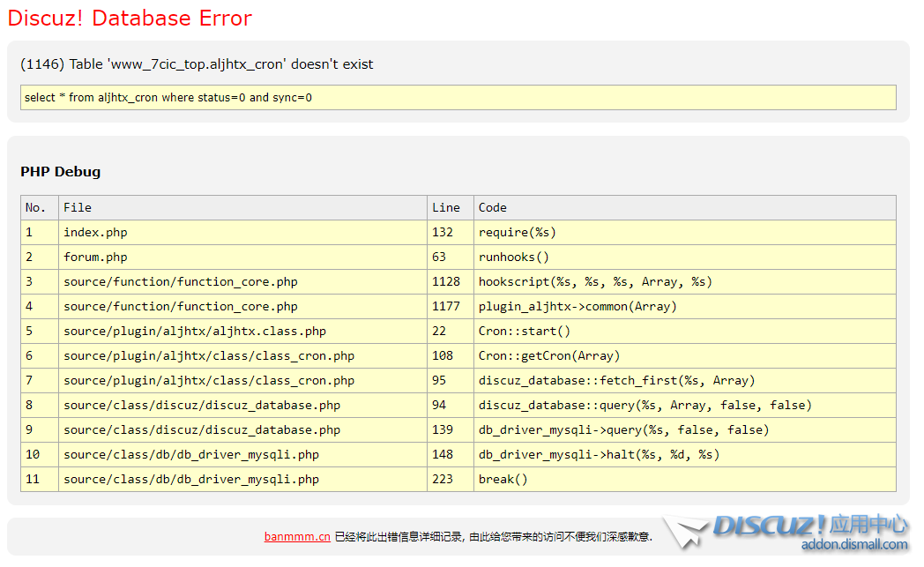Screen dimensions: 924x567
Task: Click the 'Line' column header
Action: click(x=446, y=207)
